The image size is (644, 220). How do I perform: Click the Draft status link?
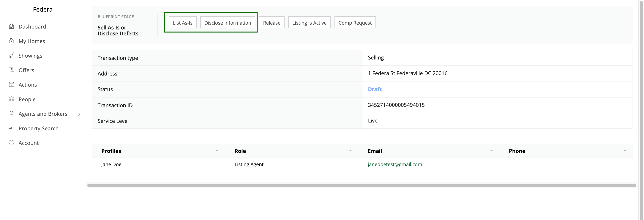tap(375, 89)
